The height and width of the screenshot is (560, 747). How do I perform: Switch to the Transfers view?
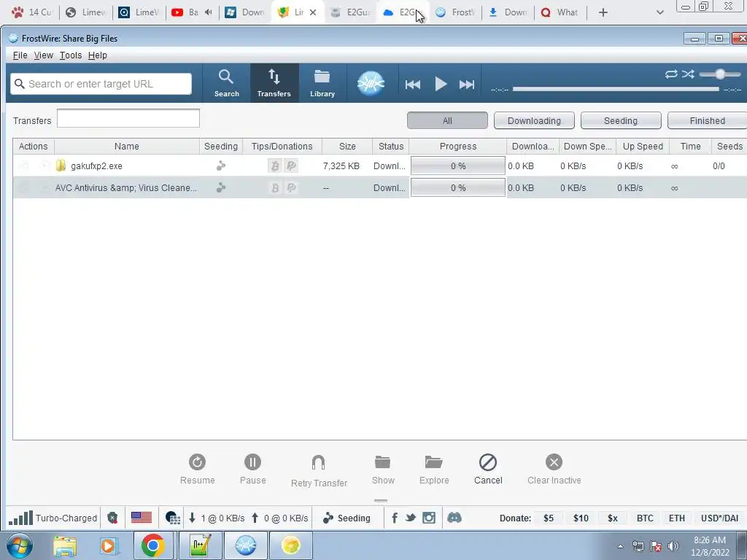[x=274, y=83]
